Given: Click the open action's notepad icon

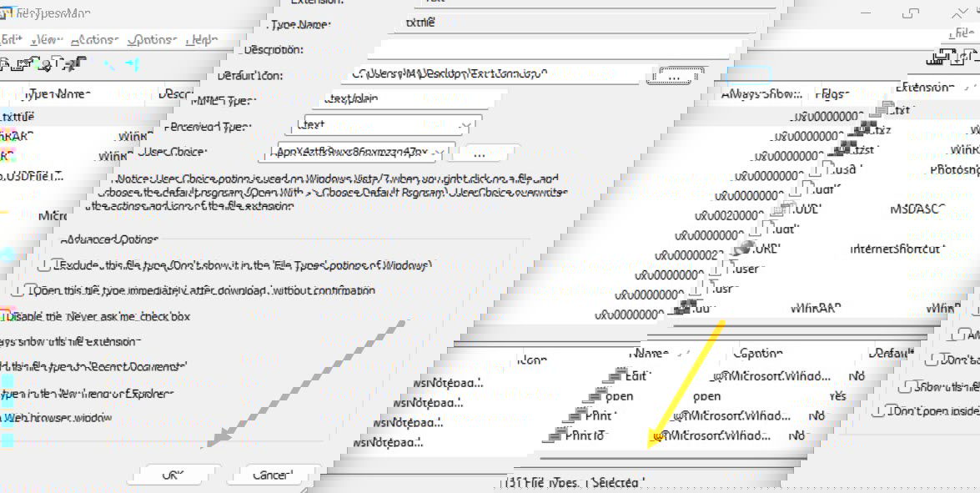Looking at the screenshot, I should click(x=596, y=395).
